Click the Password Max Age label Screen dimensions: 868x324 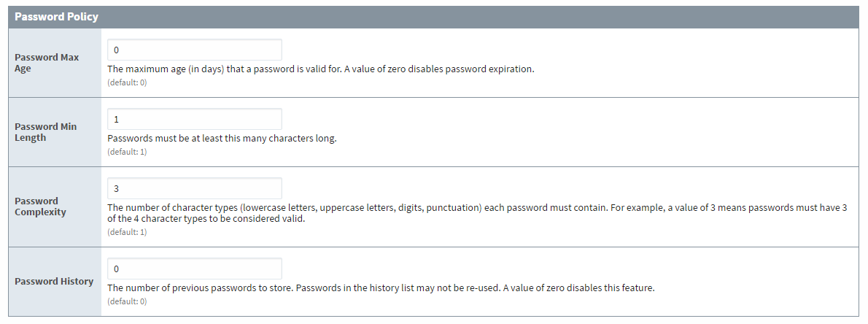point(47,63)
